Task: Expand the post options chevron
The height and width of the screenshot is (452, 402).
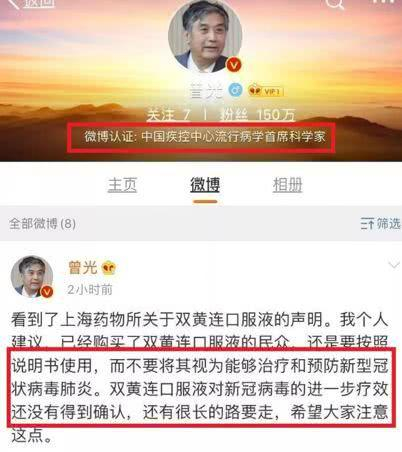Action: click(394, 265)
